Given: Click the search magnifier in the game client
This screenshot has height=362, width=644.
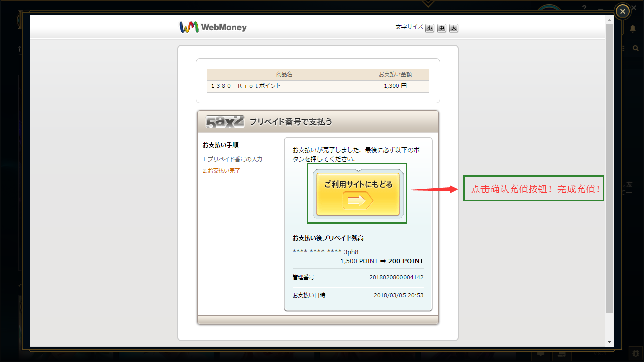Looking at the screenshot, I should (x=636, y=48).
